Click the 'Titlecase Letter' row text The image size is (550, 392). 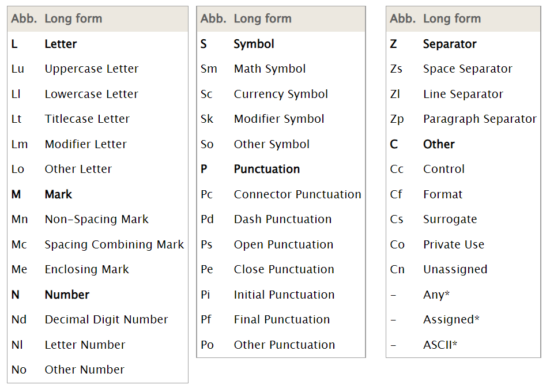pyautogui.click(x=87, y=119)
